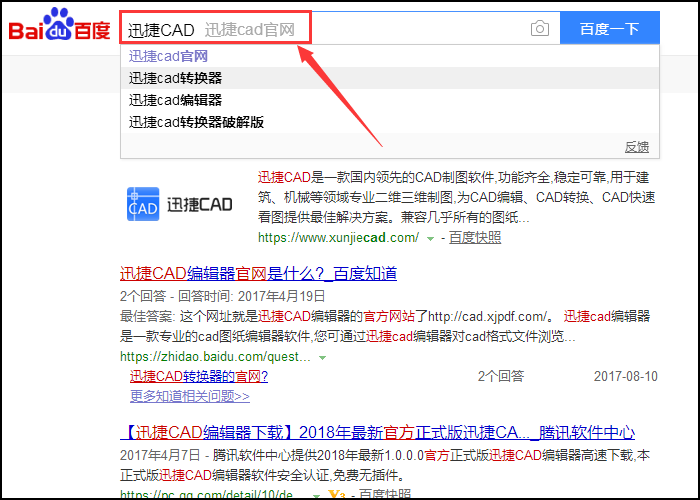Open the 反馈 feedback link
Image resolution: width=700 pixels, height=500 pixels.
click(x=637, y=147)
